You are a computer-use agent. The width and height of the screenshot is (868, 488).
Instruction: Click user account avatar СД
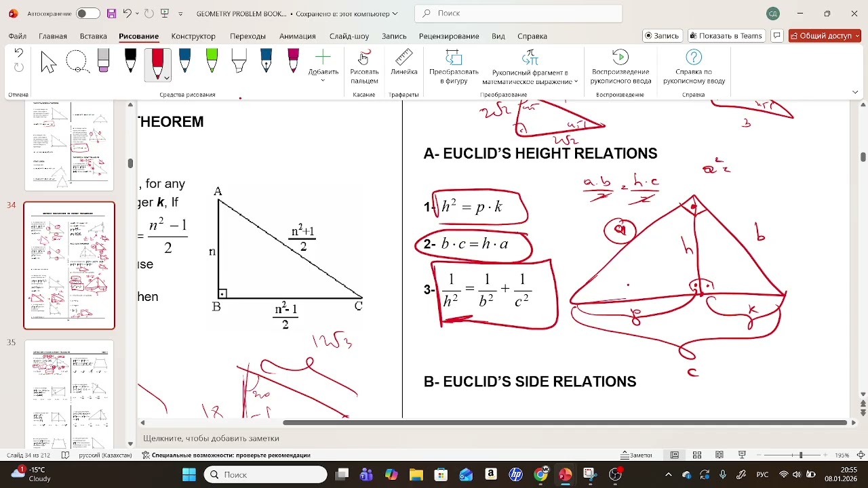coord(773,14)
